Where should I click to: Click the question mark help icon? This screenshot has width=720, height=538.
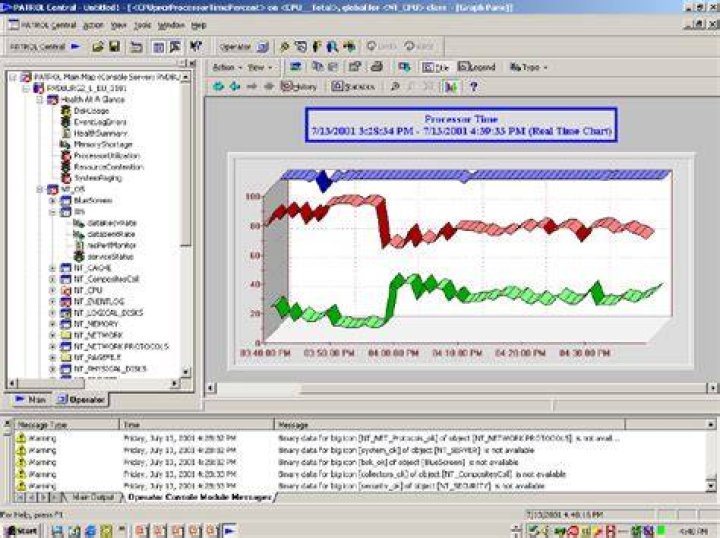click(x=474, y=86)
